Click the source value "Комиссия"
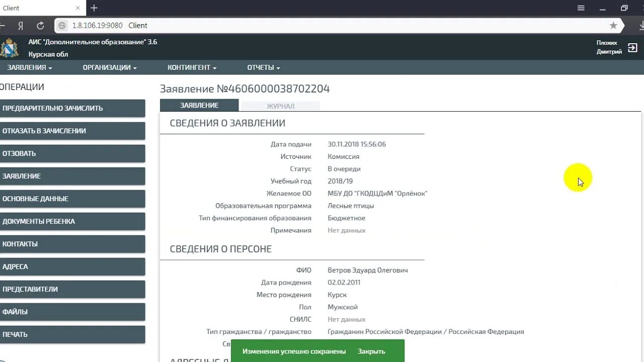The width and height of the screenshot is (644, 362). coord(344,156)
